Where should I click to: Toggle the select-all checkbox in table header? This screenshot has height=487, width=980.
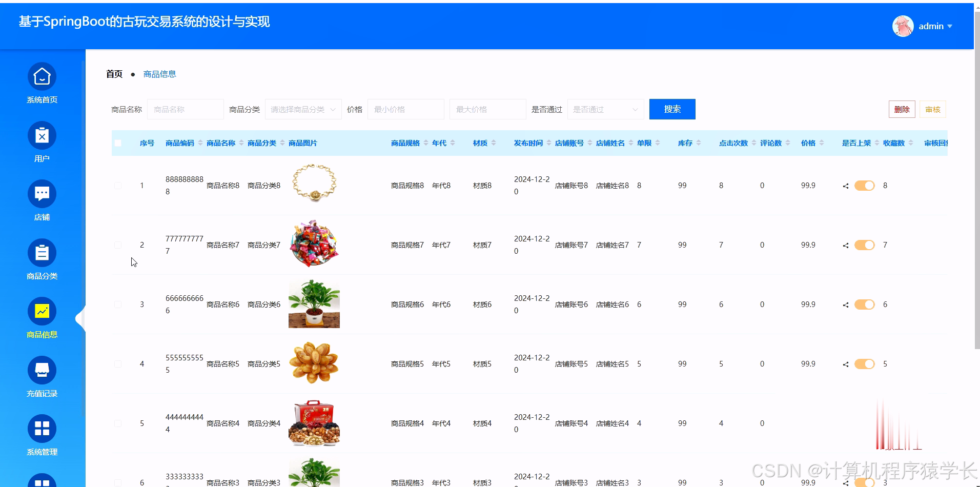118,143
